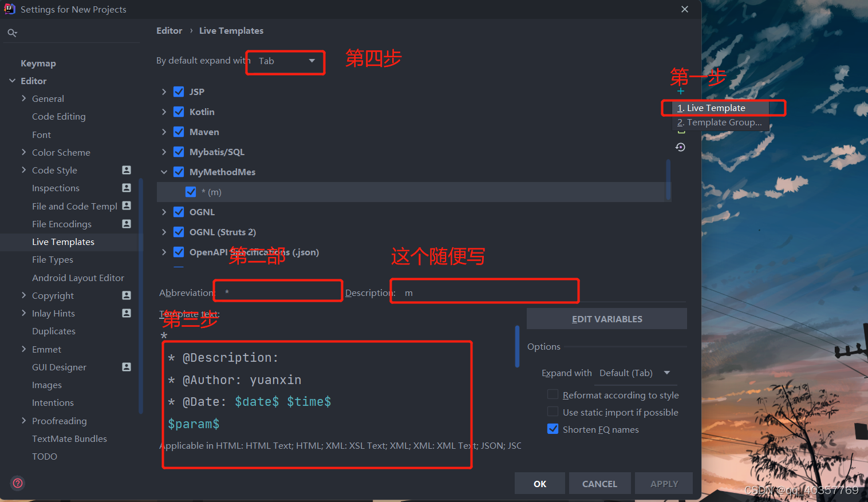The height and width of the screenshot is (502, 868).
Task: Click the IntelliJ logo in title bar
Action: click(x=10, y=9)
